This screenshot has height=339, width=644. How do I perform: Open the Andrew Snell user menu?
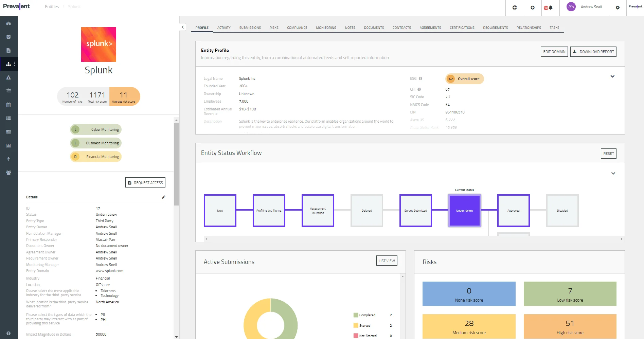(584, 7)
